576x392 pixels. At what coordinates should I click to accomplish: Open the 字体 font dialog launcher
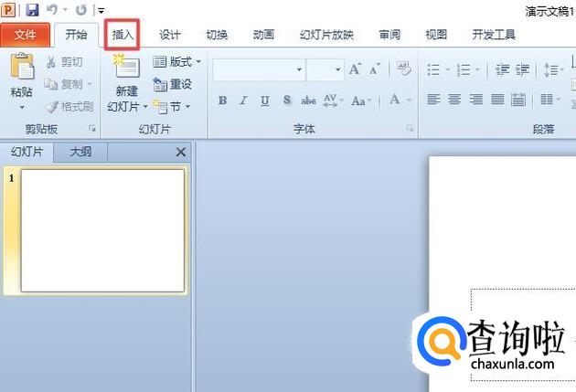point(410,129)
